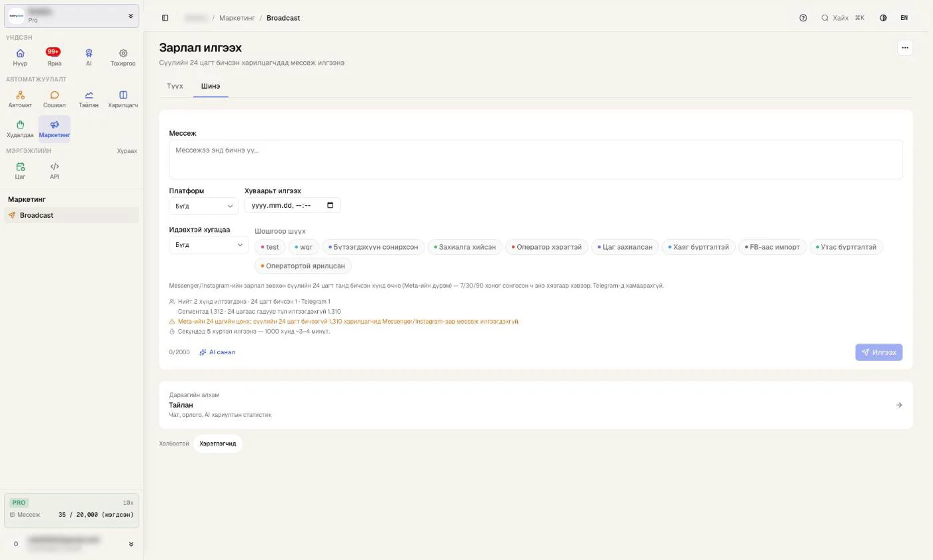The image size is (933, 560).
Task: Toggle dark/light theme icon
Action: (883, 18)
